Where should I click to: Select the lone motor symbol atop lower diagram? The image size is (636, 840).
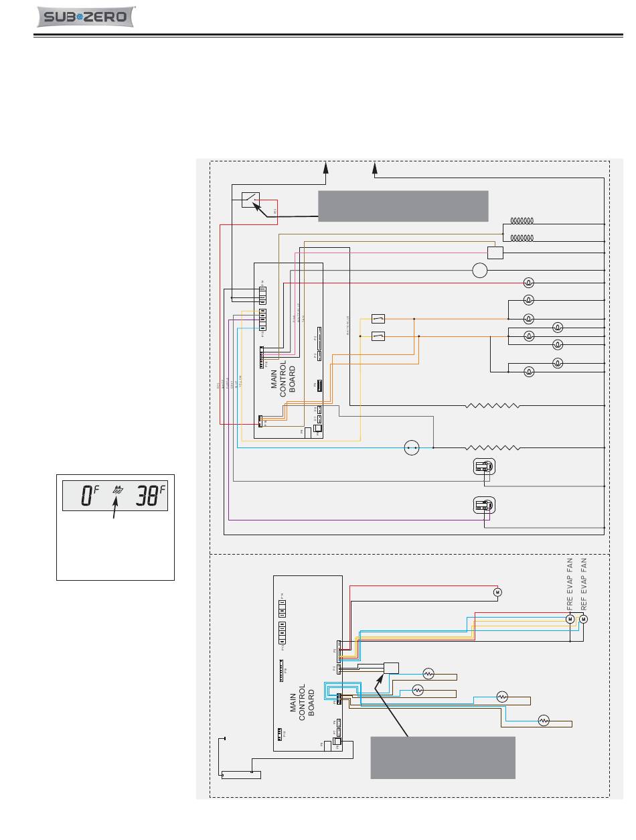497,592
